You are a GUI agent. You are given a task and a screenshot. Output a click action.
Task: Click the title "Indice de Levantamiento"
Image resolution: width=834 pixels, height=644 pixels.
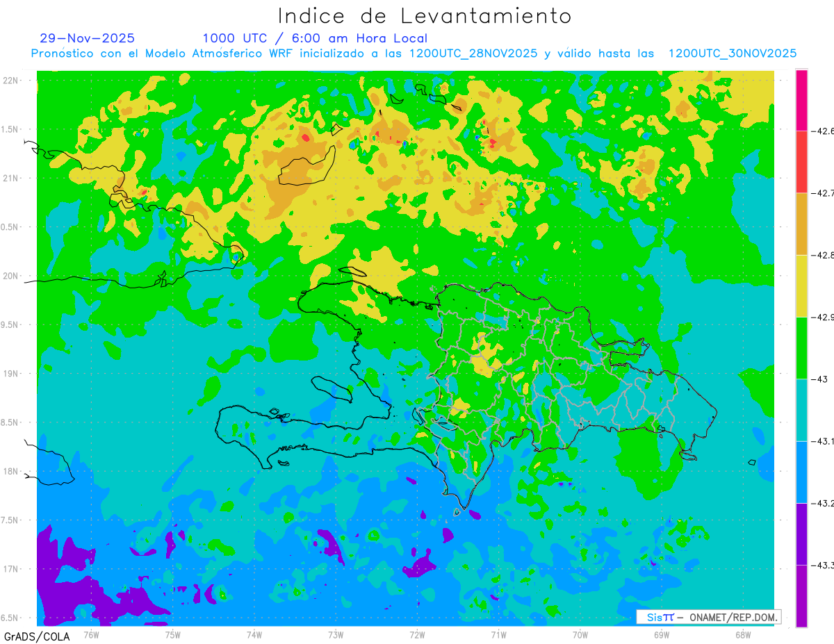425,16
